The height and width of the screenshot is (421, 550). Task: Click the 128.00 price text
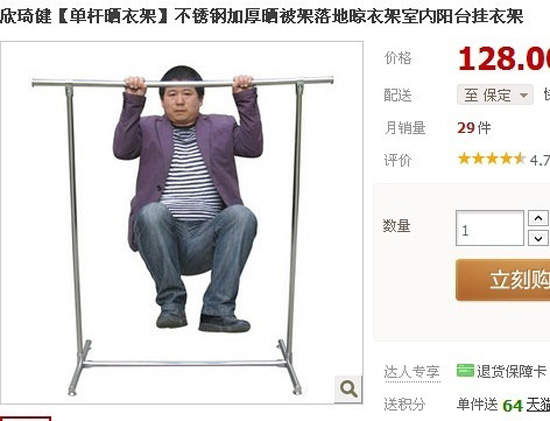504,59
